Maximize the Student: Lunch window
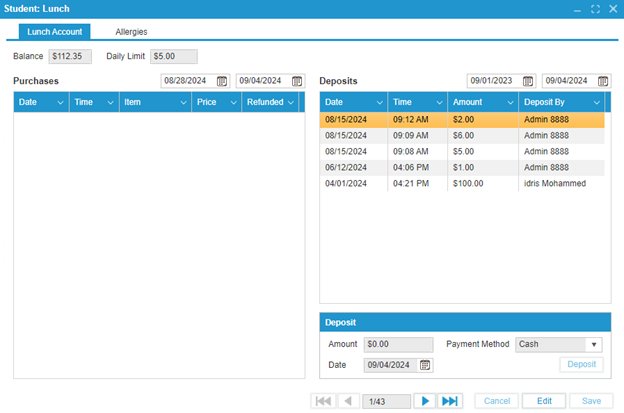The width and height of the screenshot is (624, 413). (596, 9)
